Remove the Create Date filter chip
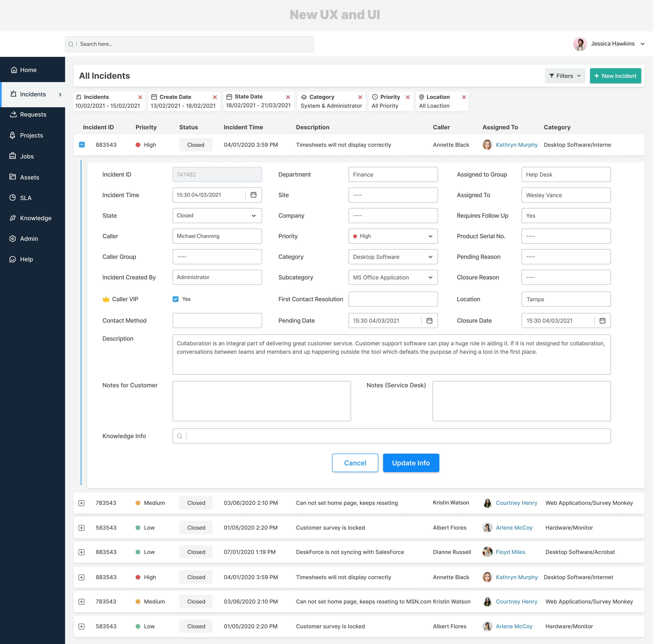The height and width of the screenshot is (644, 653). 215,97
